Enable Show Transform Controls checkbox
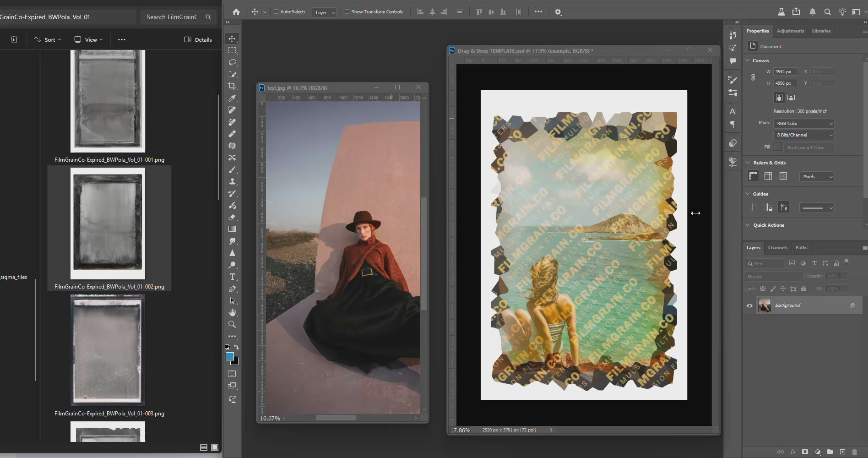The width and height of the screenshot is (868, 458). coord(347,12)
